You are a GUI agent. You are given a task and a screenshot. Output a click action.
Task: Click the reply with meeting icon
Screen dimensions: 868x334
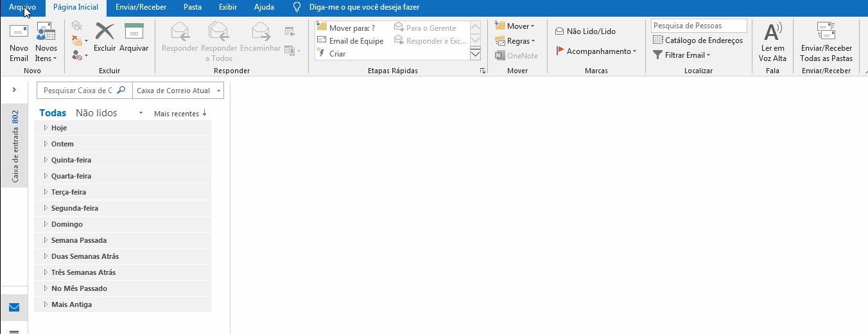coord(290,30)
